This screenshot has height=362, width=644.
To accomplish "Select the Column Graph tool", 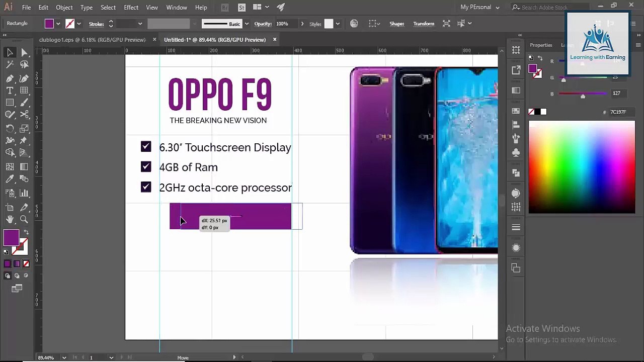I will pos(24,193).
